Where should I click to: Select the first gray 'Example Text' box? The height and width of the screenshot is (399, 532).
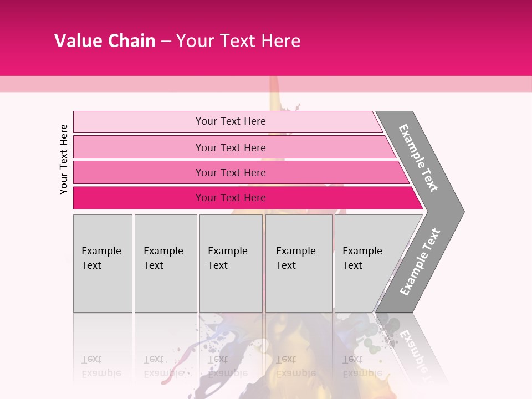point(103,263)
